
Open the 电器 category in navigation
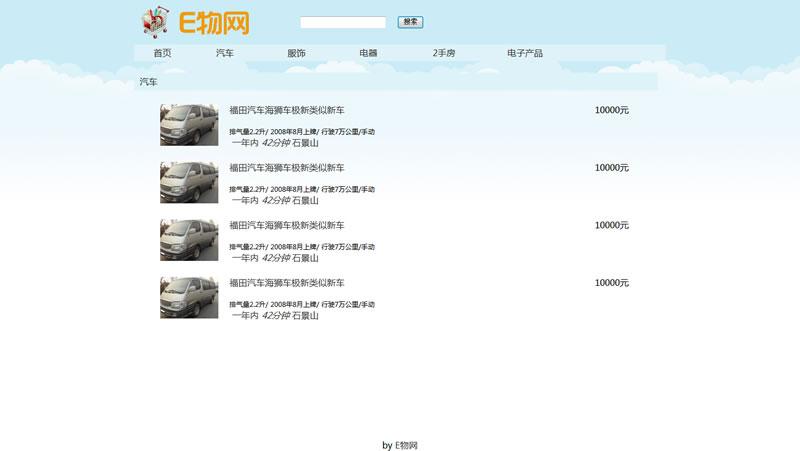point(368,53)
